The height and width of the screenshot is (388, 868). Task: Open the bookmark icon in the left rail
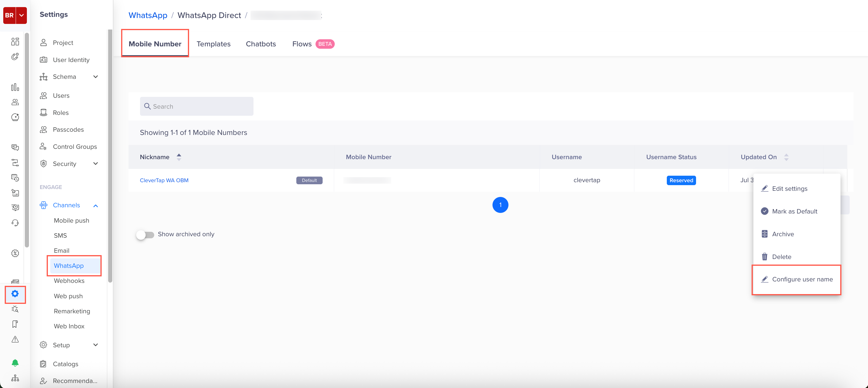pyautogui.click(x=15, y=324)
